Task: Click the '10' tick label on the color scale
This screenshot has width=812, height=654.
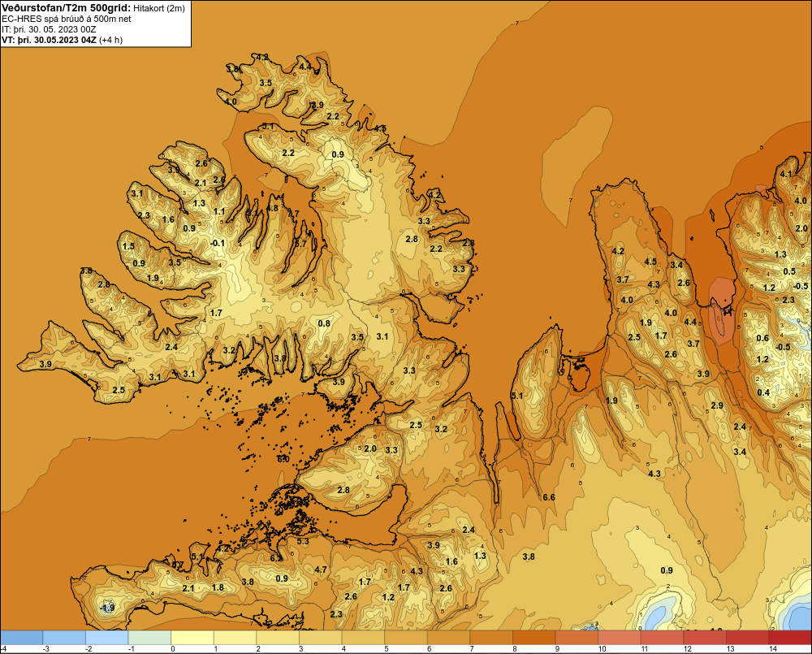Action: coord(603,649)
